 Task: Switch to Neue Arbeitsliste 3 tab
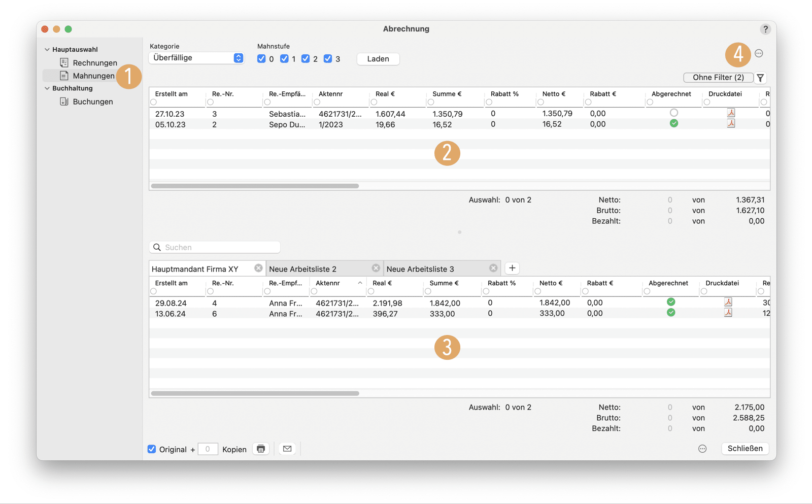coord(420,269)
